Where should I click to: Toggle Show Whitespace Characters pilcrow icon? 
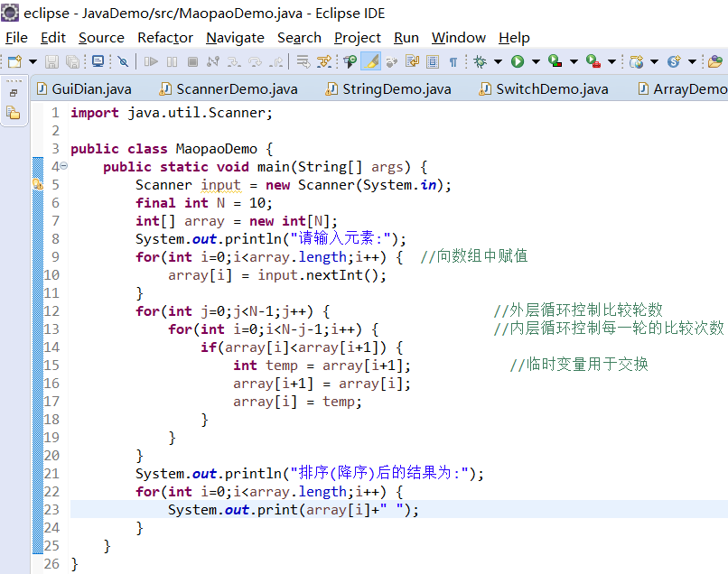[x=453, y=61]
